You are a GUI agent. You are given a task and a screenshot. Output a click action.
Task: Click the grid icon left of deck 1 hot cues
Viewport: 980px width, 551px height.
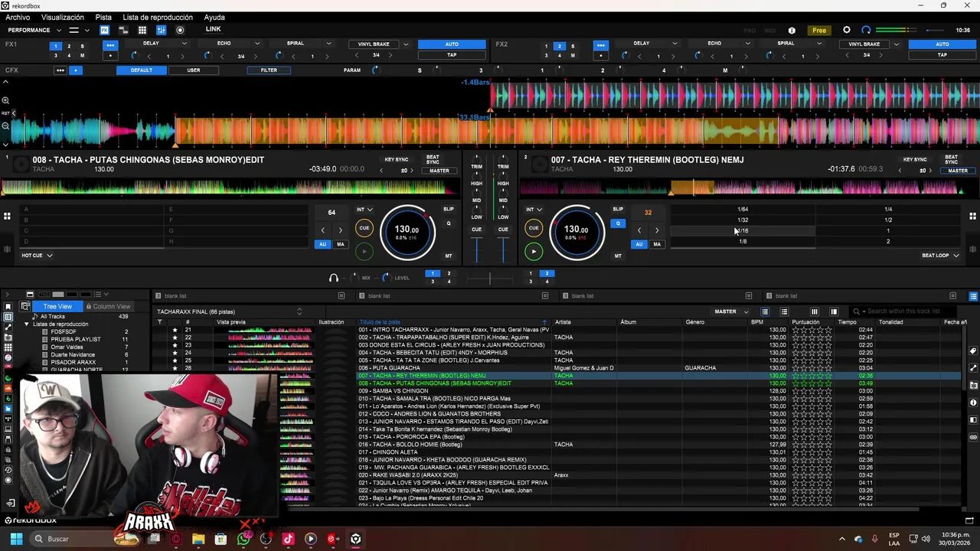click(7, 217)
